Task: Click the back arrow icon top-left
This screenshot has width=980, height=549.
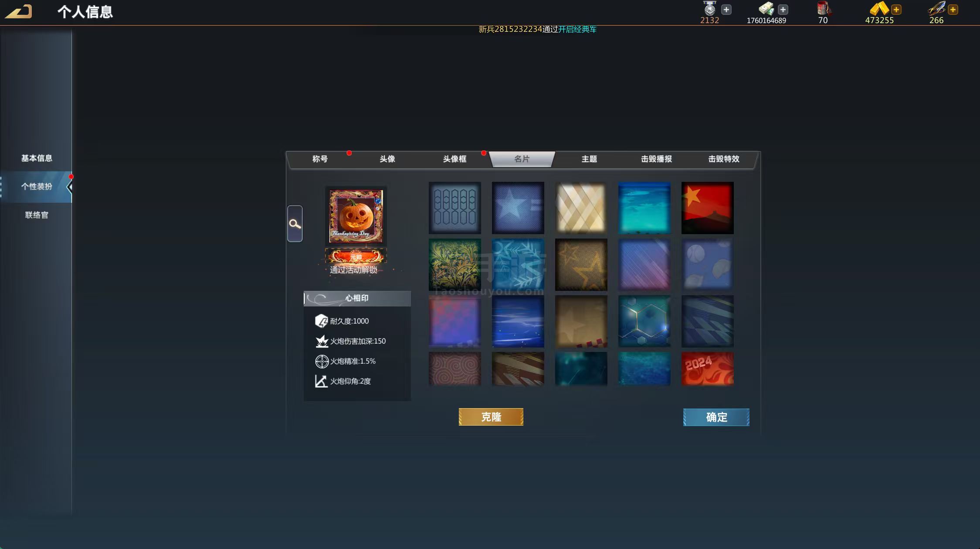Action: pos(18,11)
